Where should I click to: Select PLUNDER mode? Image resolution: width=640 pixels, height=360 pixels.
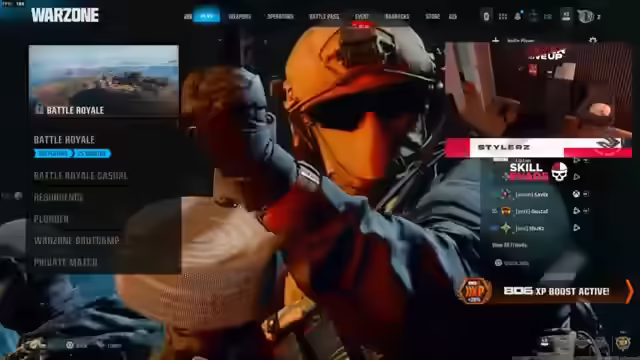[x=51, y=219]
